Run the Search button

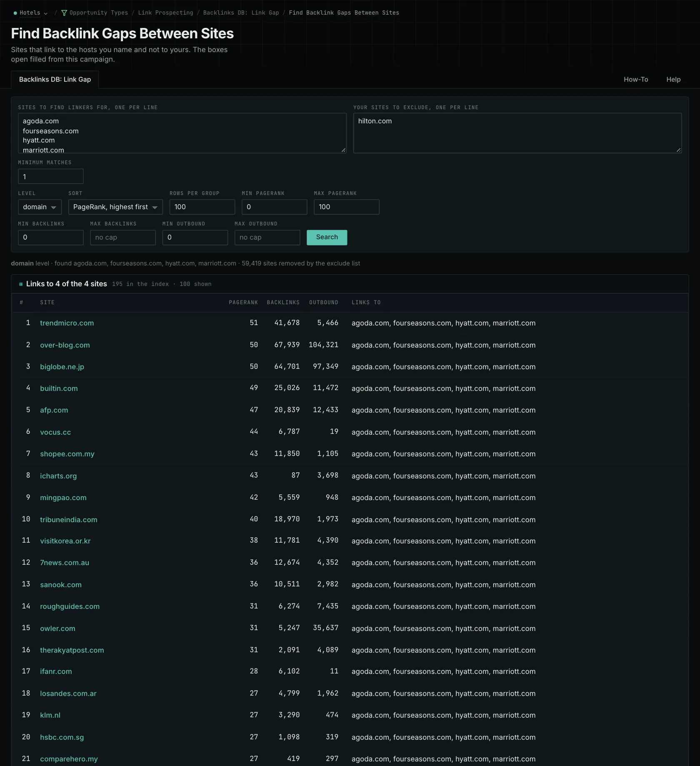coord(327,238)
